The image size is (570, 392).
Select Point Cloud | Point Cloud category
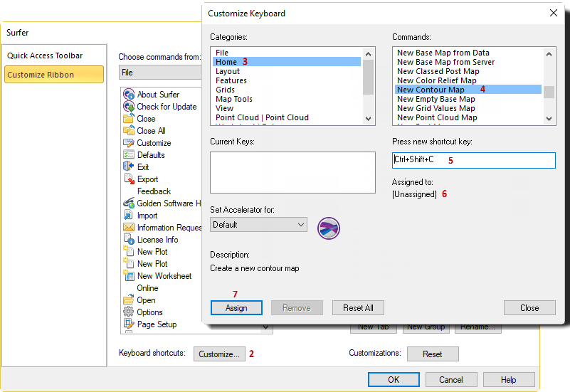tap(287, 117)
